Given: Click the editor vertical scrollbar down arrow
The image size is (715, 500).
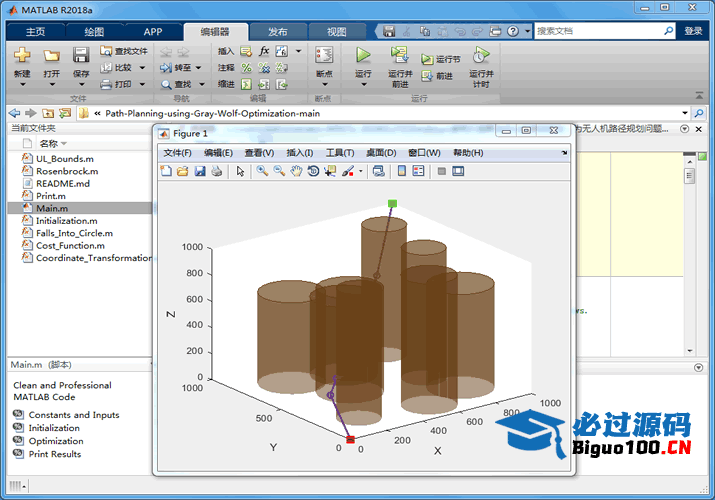Looking at the screenshot, I should tap(689, 351).
